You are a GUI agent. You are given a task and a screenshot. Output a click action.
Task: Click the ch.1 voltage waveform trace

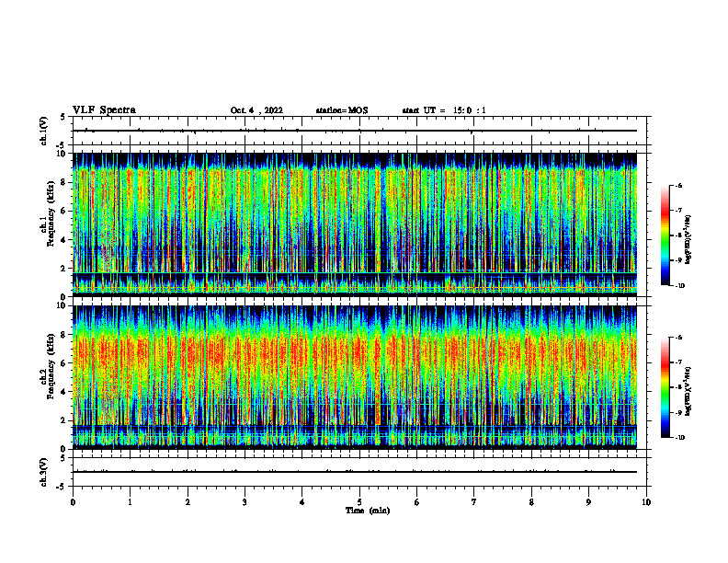click(x=355, y=131)
